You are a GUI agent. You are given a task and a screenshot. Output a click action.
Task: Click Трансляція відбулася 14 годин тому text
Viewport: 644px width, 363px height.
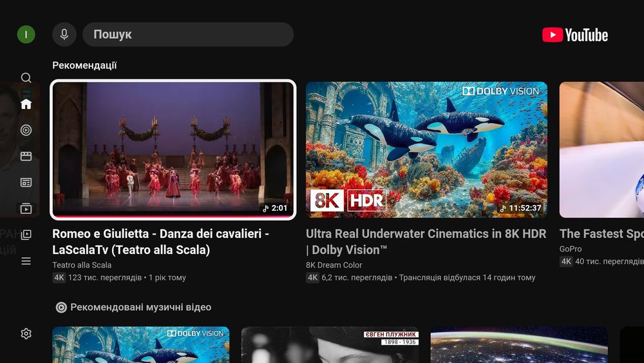(467, 277)
